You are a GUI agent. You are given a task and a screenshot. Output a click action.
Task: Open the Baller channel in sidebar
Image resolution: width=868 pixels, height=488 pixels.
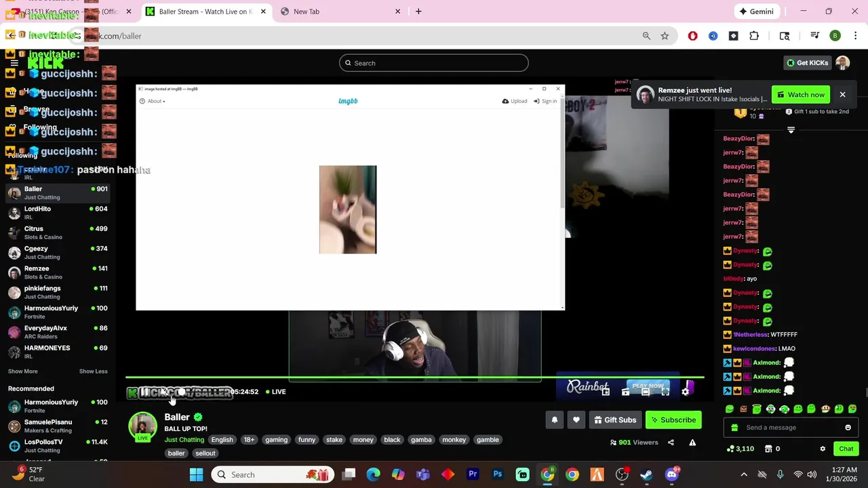(x=58, y=193)
